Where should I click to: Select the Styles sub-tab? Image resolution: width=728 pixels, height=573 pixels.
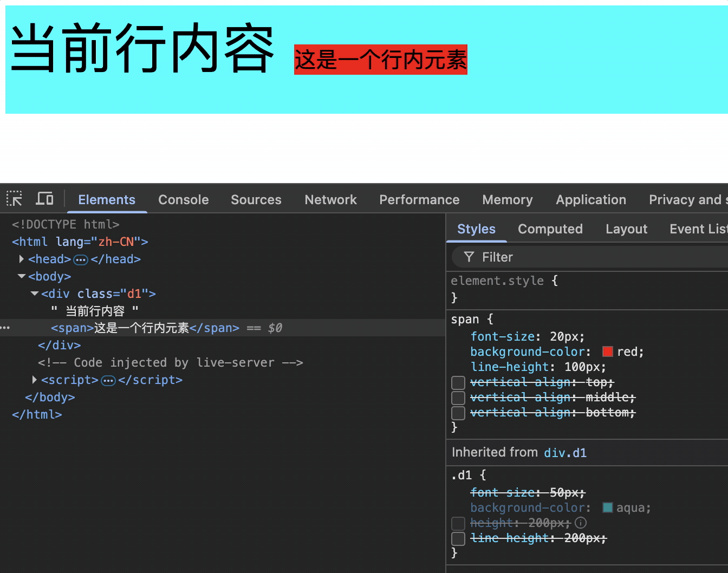click(476, 229)
